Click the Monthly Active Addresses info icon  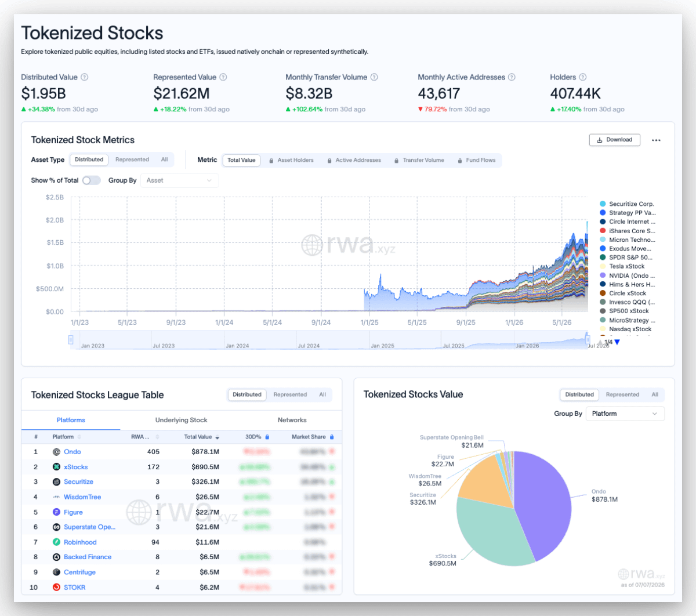click(512, 77)
